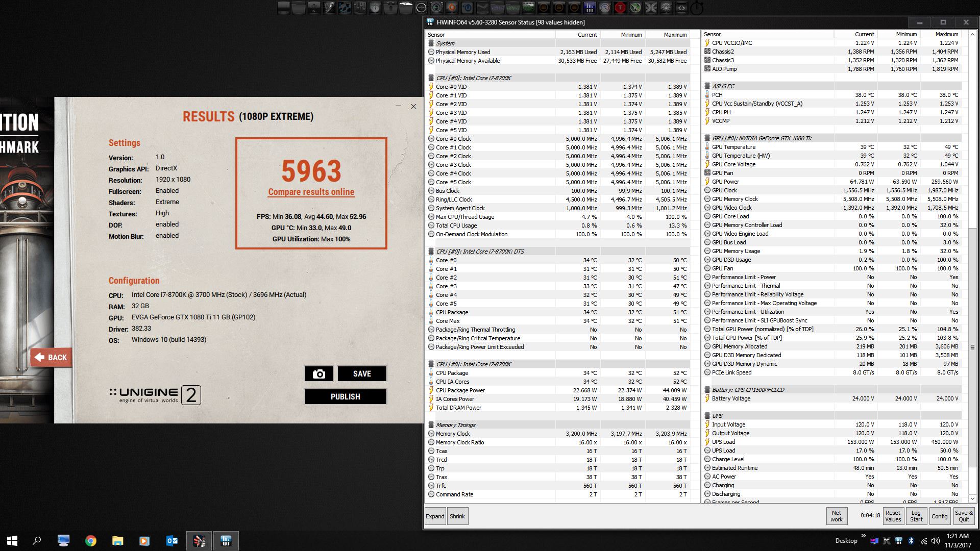Select the ASUS EC group header

tap(833, 86)
